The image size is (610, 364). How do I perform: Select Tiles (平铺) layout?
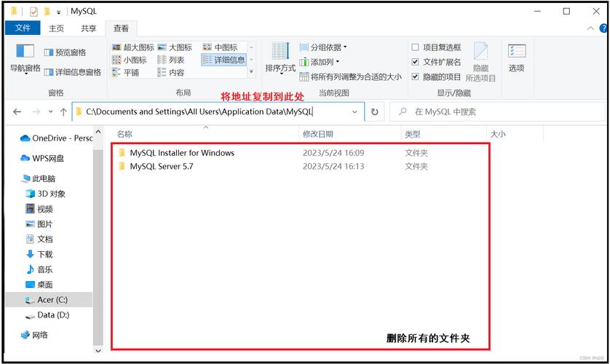125,72
